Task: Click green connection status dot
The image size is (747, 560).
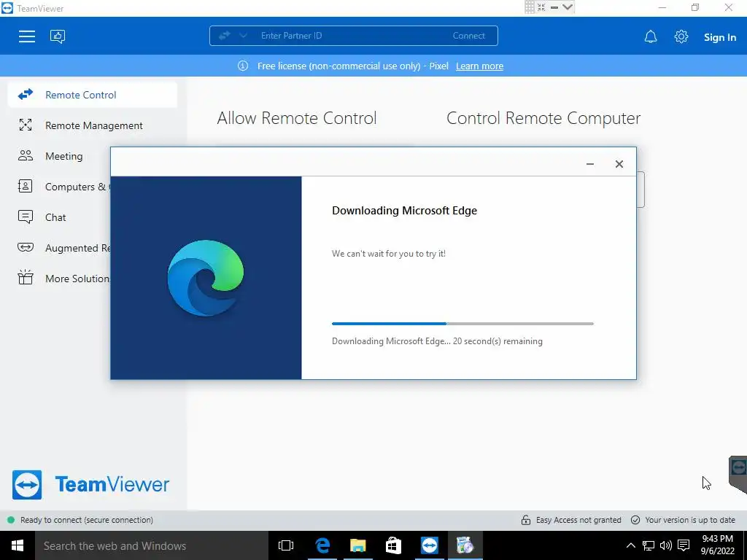Action: coord(11,520)
